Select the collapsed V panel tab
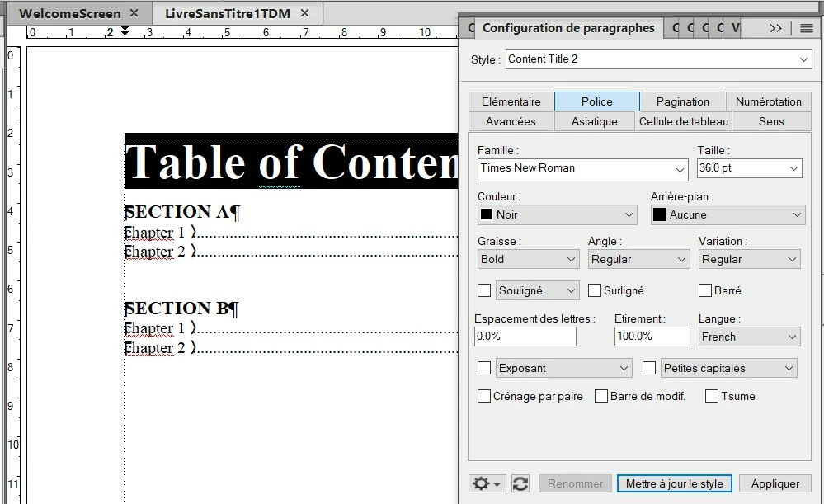The image size is (824, 504). click(736, 28)
